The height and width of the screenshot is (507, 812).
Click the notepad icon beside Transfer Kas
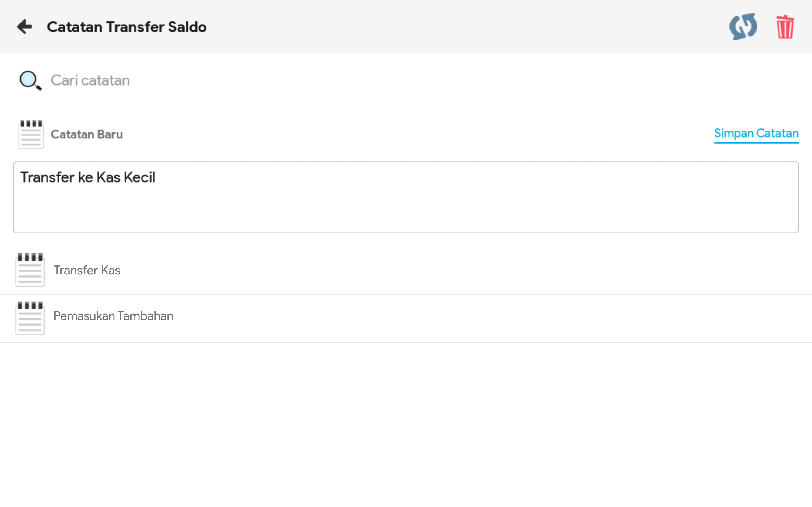tap(30, 270)
